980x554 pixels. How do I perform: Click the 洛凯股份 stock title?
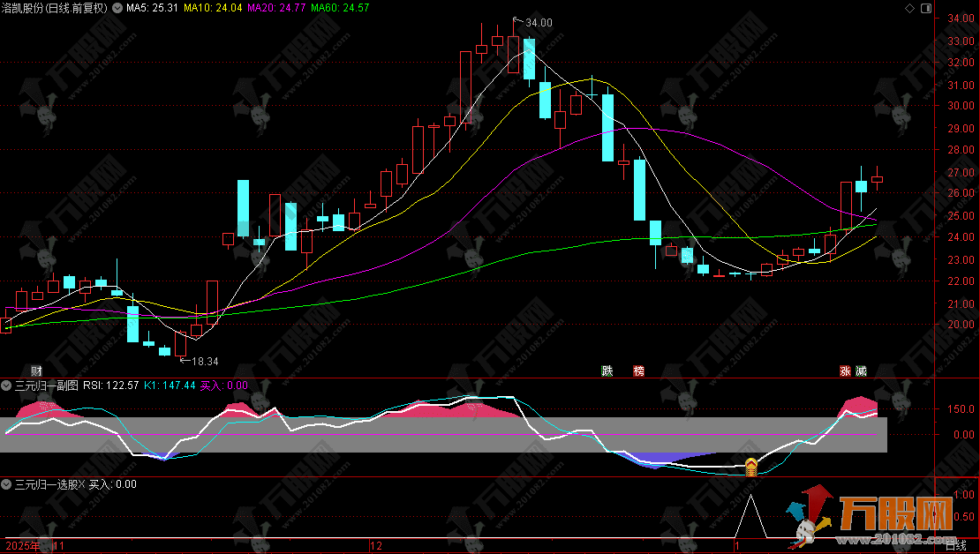[x=25, y=8]
